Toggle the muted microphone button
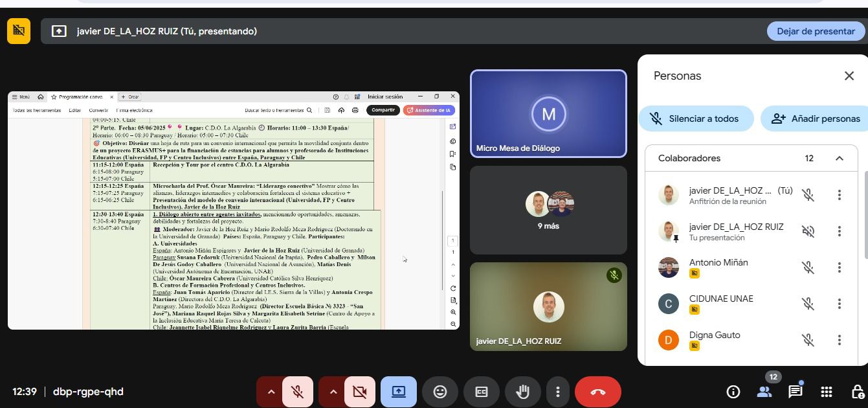868x408 pixels. click(298, 392)
